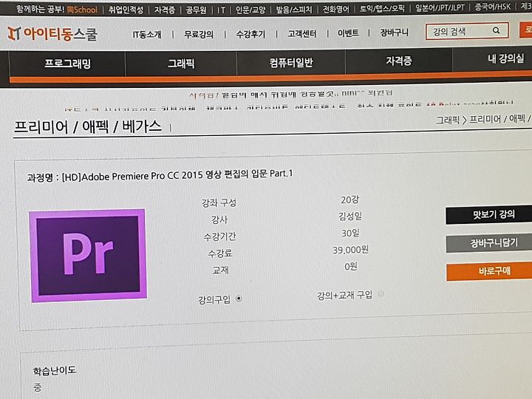Click the Premiere Pro course thumbnail
Viewport: 532px width, 399px height.
88,255
